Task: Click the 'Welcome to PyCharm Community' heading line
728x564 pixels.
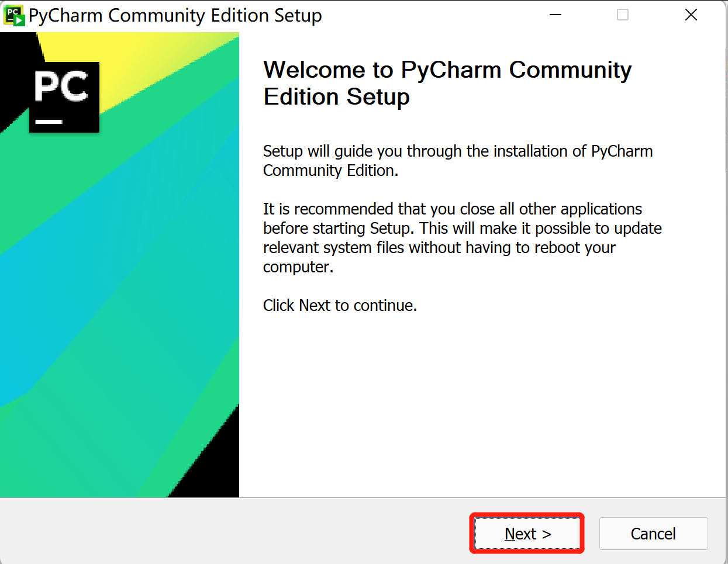Action: point(447,70)
